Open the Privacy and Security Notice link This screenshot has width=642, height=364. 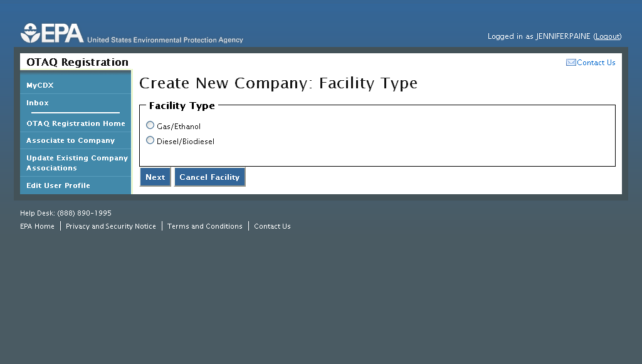tap(111, 226)
